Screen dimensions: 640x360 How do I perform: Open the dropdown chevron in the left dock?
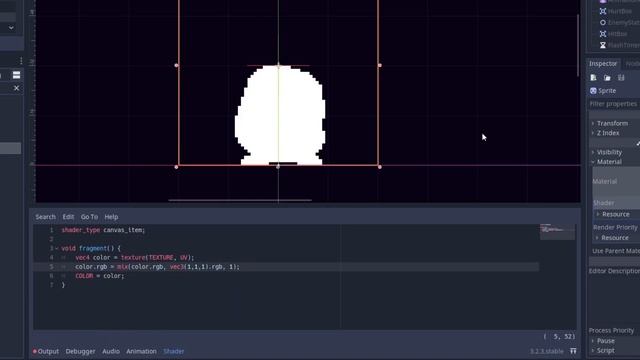tap(11, 28)
